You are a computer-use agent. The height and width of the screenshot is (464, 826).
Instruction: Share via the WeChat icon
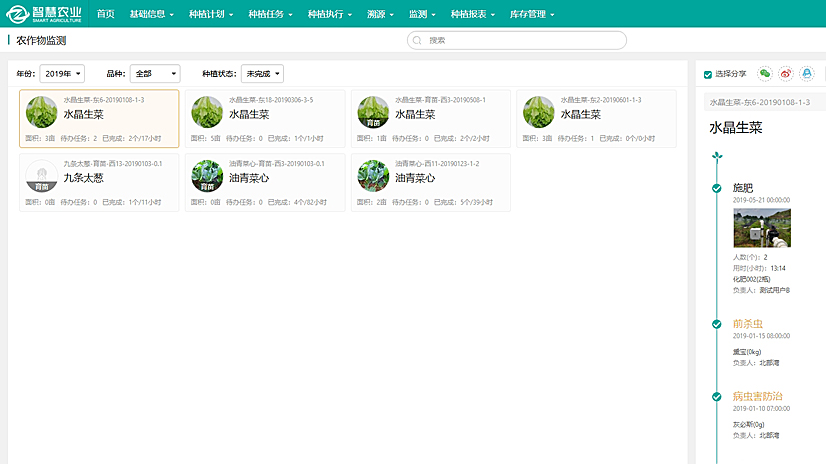tap(765, 73)
